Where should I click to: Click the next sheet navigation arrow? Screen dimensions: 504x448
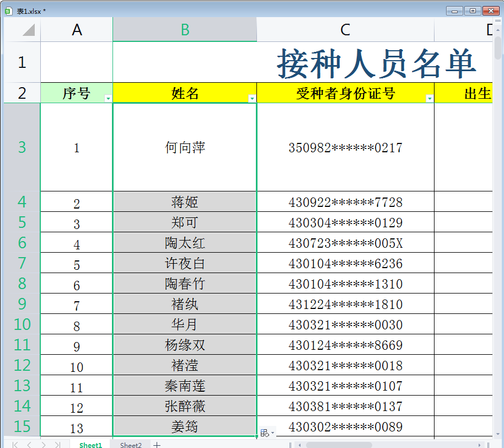pyautogui.click(x=43, y=444)
